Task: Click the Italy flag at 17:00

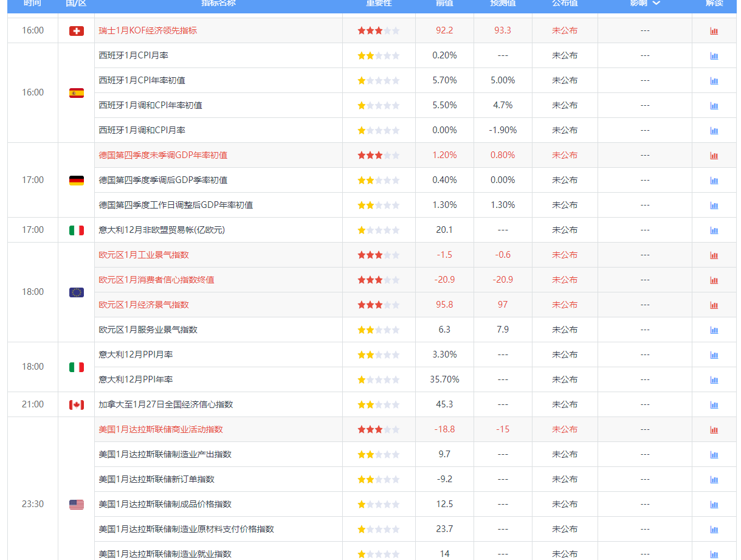Action: [x=77, y=230]
